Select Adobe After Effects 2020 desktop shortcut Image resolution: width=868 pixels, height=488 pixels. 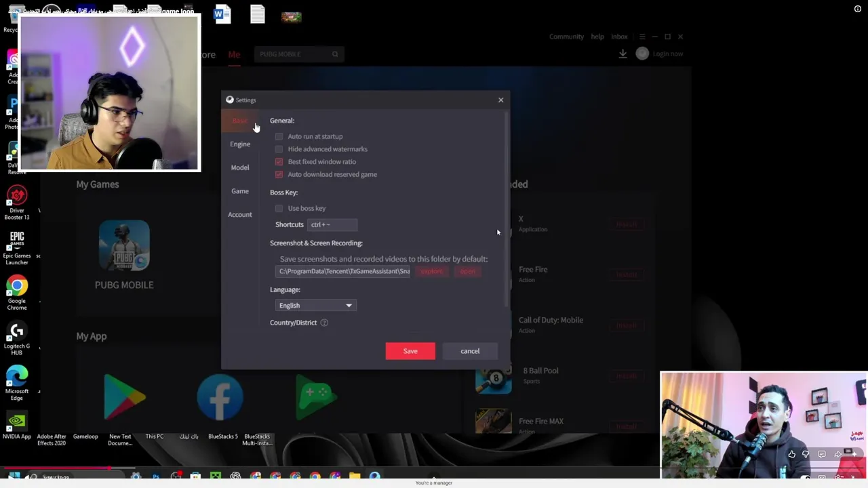(52, 439)
